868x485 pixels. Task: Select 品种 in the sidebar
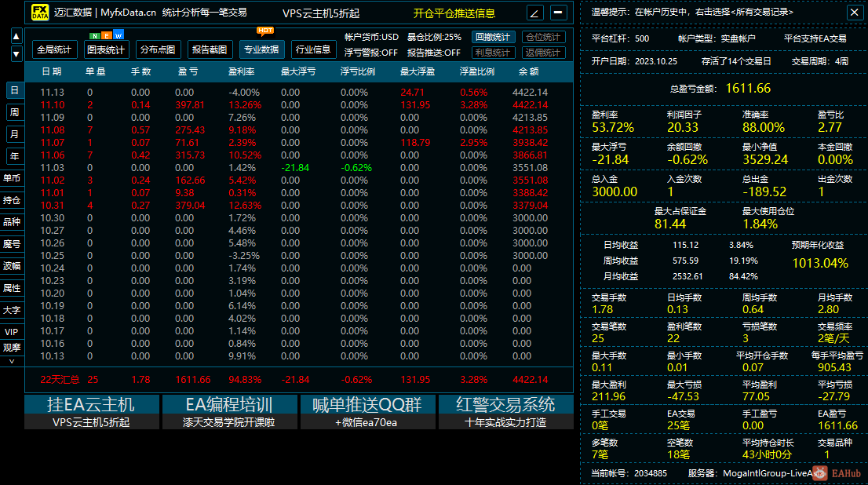pyautogui.click(x=12, y=222)
